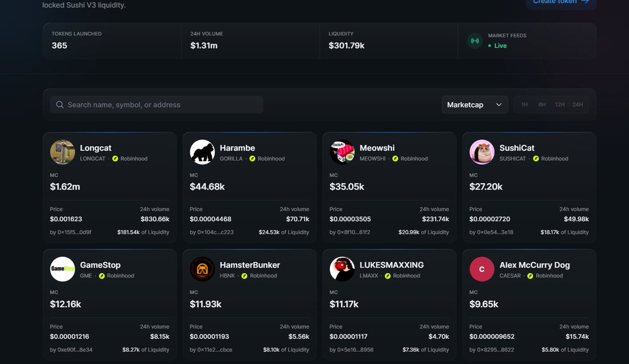The height and width of the screenshot is (364, 629).
Task: Click the HBNK ticker symbol
Action: [x=227, y=276]
